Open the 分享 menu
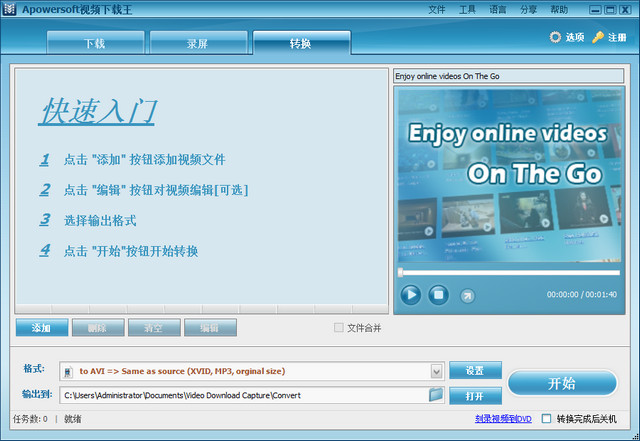 (x=528, y=10)
